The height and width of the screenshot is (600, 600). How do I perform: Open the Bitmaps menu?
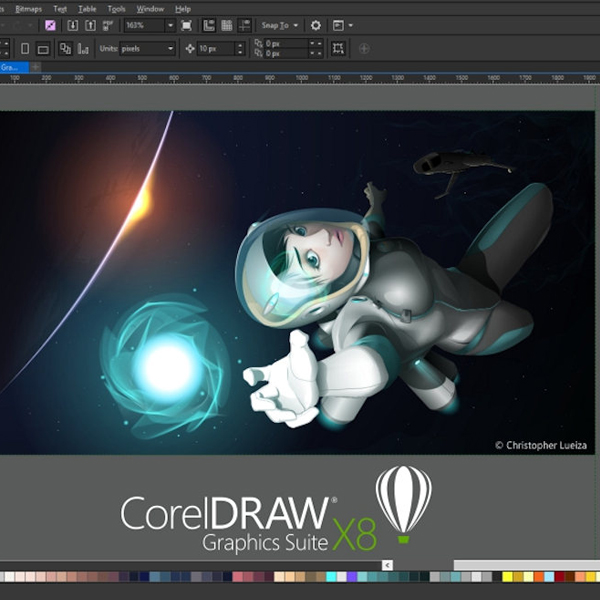[x=30, y=8]
